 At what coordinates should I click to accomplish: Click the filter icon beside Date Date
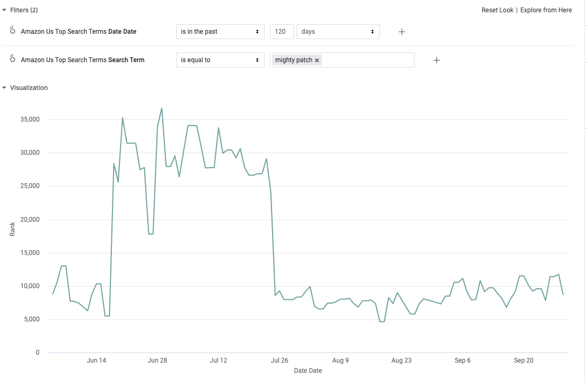[x=13, y=31]
